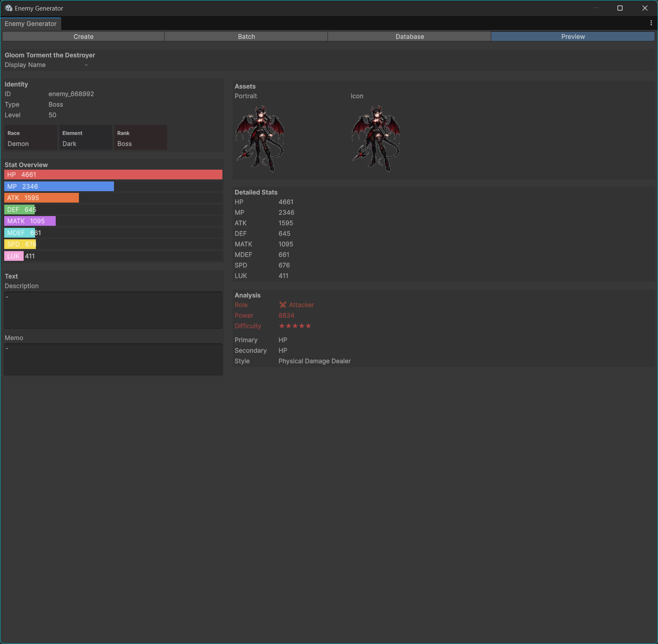Open the Database tab
The image size is (658, 644).
point(410,37)
